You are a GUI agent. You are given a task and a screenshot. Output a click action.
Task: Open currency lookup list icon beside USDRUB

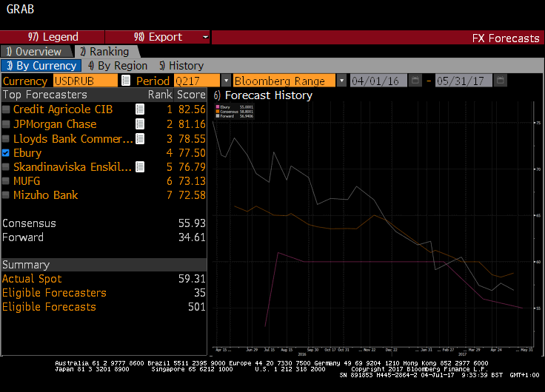pos(126,81)
